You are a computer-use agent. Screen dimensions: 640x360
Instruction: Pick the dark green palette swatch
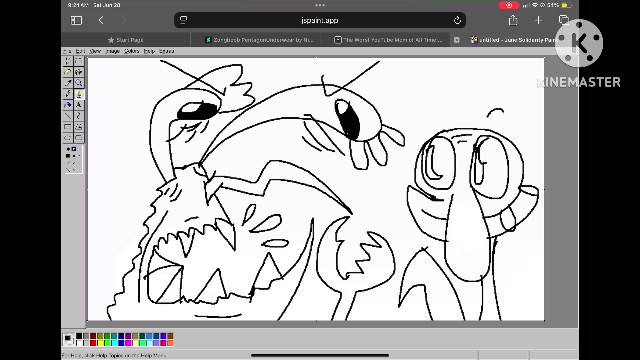point(107,336)
